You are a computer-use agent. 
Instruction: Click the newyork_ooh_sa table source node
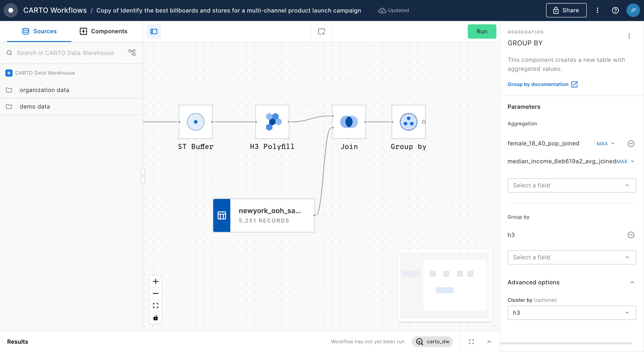point(264,215)
